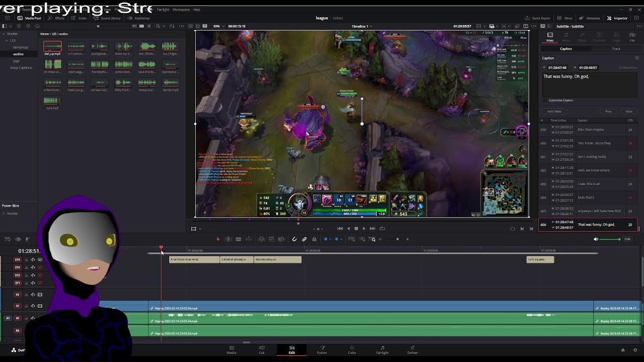Expand the Power Bins Master folder
This screenshot has height=362, width=644.
pos(4,214)
